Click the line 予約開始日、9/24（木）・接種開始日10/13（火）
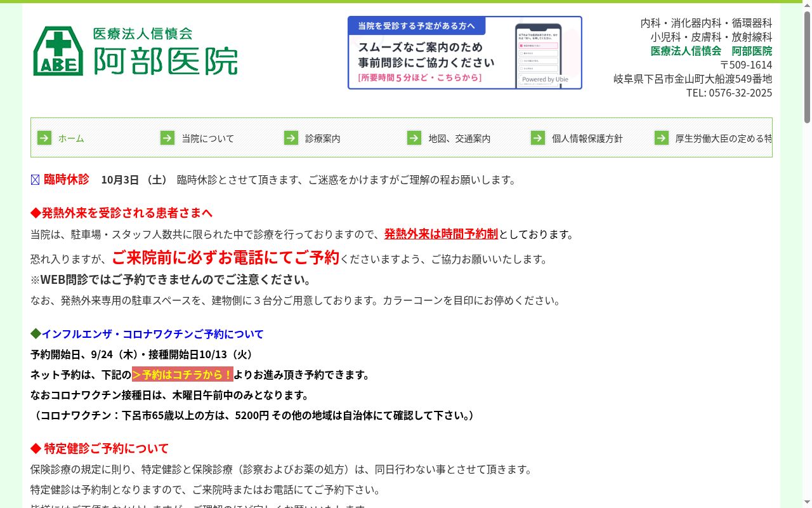 pos(143,354)
